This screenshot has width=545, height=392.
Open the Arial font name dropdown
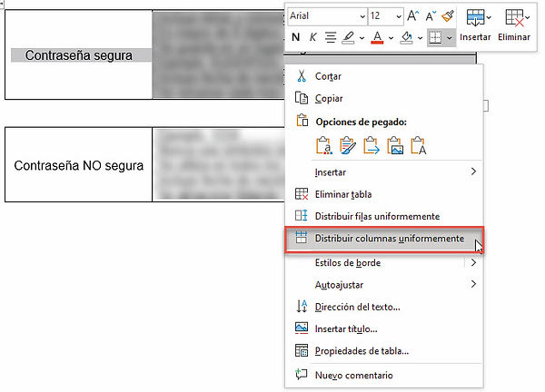click(362, 16)
